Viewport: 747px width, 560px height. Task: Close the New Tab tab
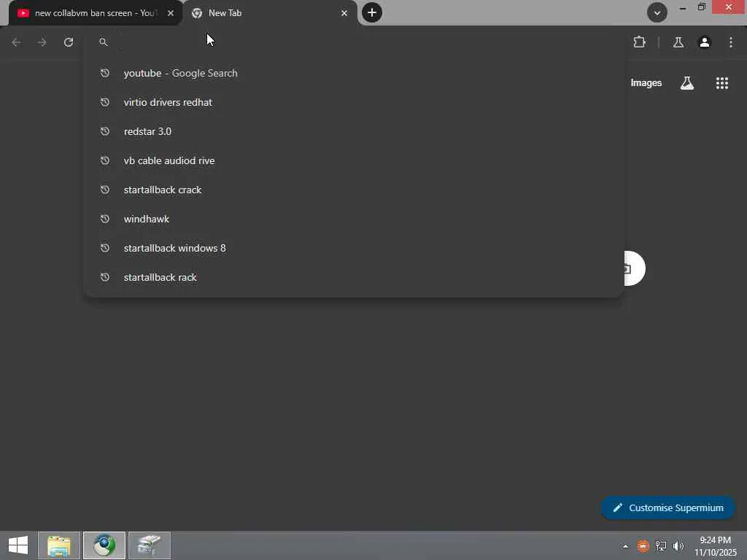[x=344, y=13]
